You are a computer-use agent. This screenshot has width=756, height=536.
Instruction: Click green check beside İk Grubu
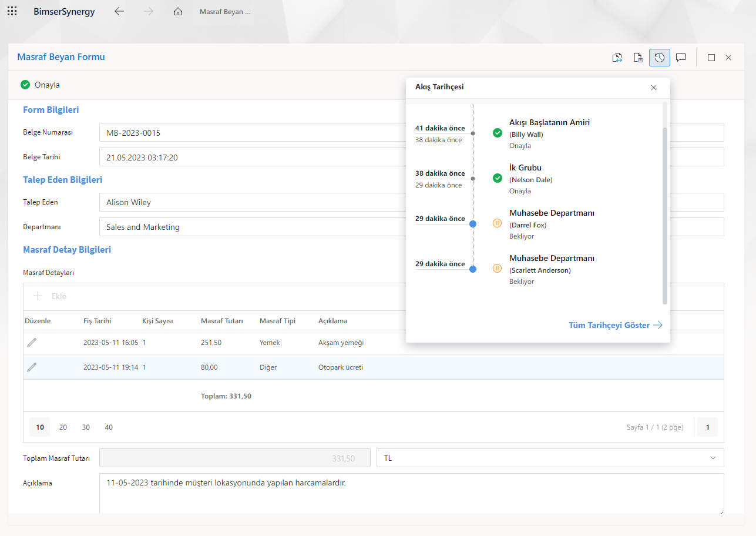pyautogui.click(x=498, y=178)
